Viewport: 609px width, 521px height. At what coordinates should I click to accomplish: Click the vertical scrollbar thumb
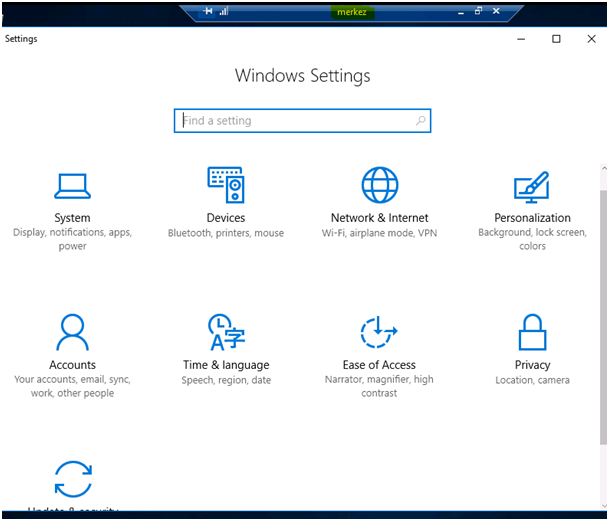pos(603,317)
